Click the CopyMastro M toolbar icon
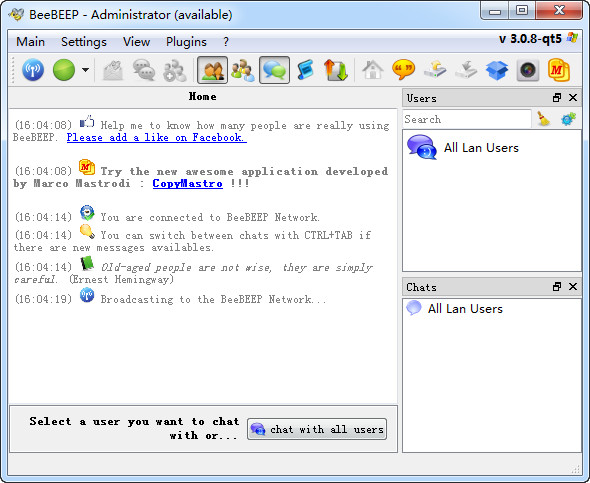 [x=558, y=70]
